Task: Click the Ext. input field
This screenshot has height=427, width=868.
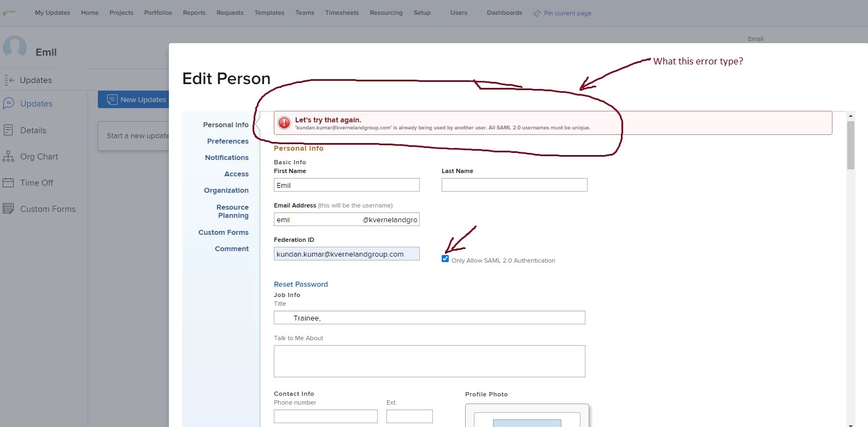Action: 409,416
